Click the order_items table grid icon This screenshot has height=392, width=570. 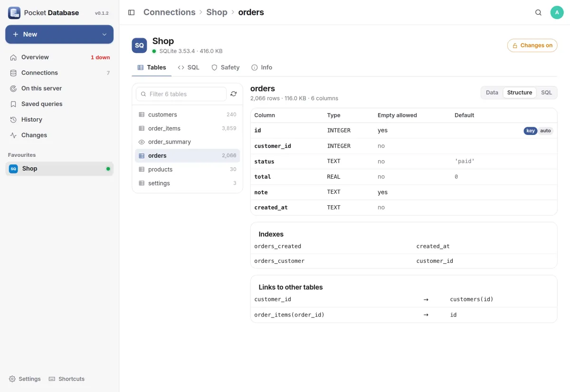[142, 128]
